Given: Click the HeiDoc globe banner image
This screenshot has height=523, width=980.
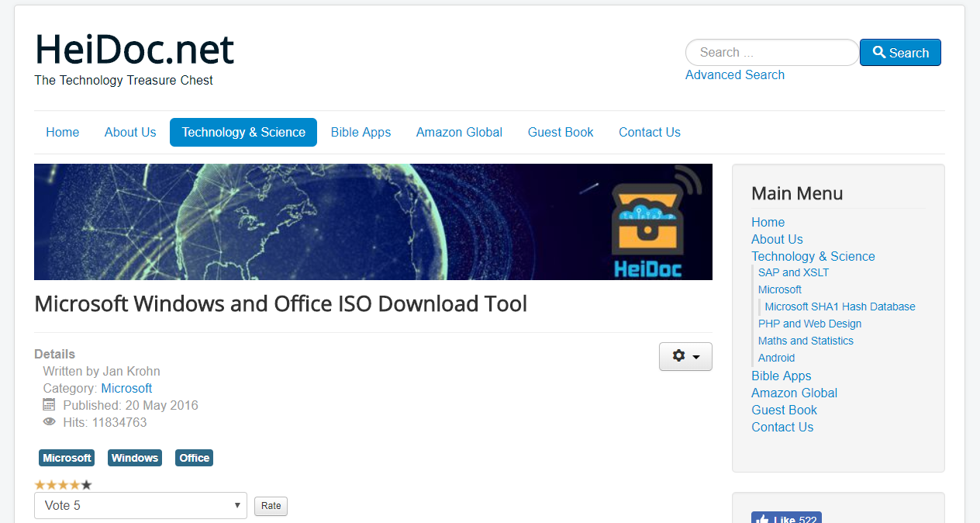Looking at the screenshot, I should (373, 222).
